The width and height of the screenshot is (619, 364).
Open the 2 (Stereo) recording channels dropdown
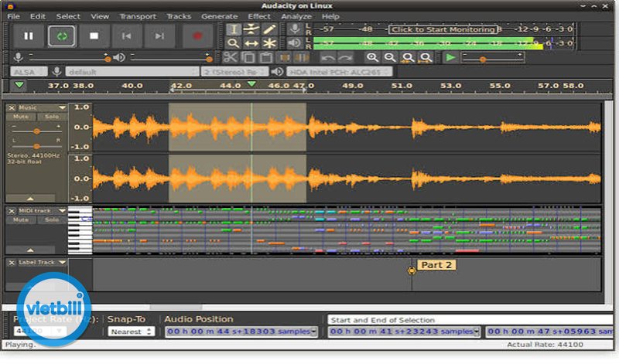coord(235,72)
